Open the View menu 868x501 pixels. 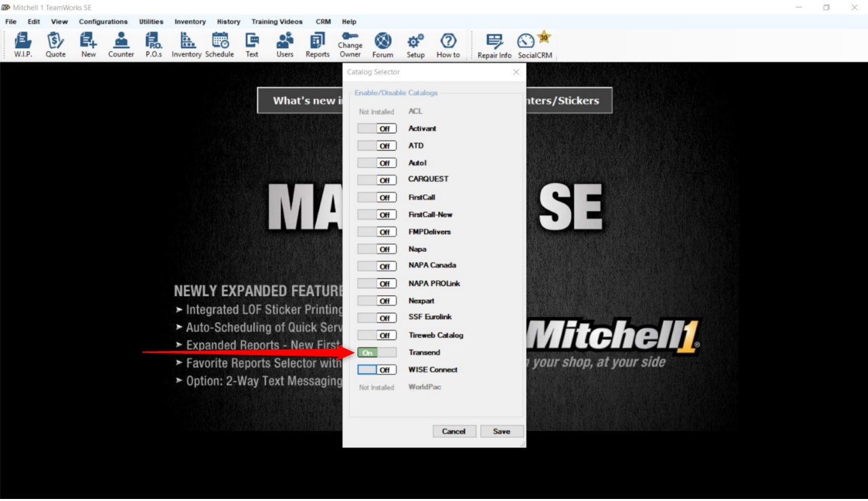[60, 22]
